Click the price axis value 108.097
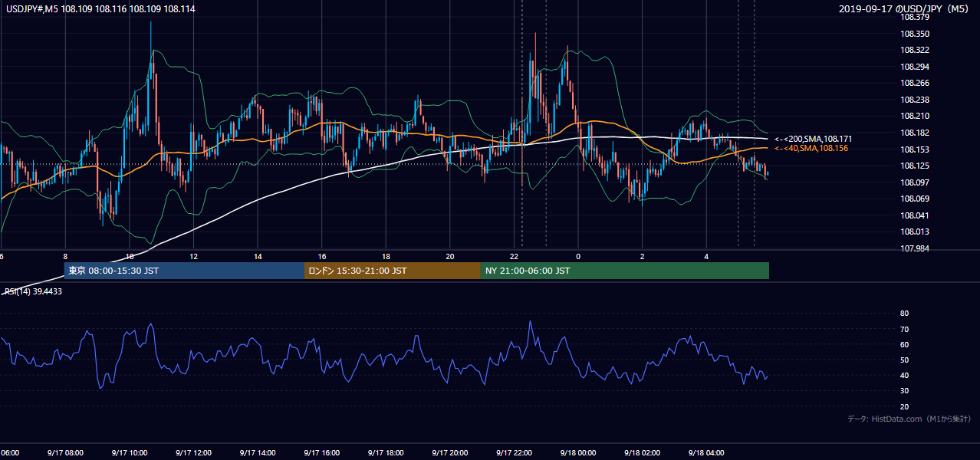 (x=916, y=182)
